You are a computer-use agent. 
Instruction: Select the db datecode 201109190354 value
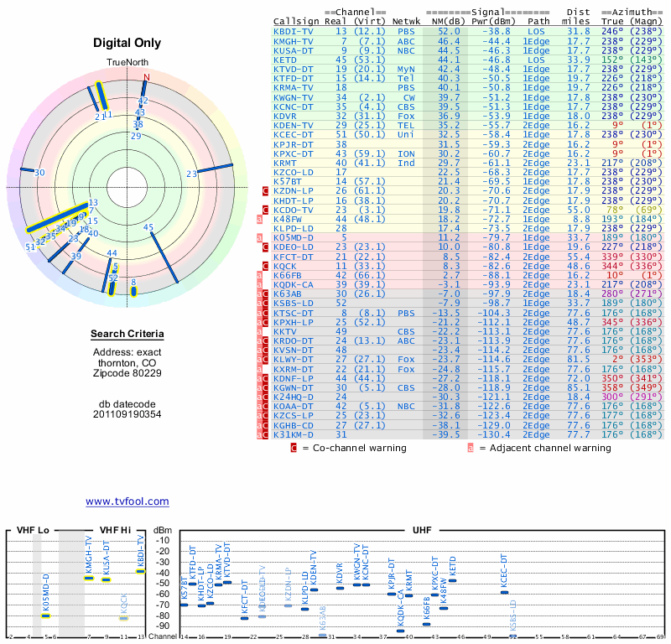pos(127,414)
